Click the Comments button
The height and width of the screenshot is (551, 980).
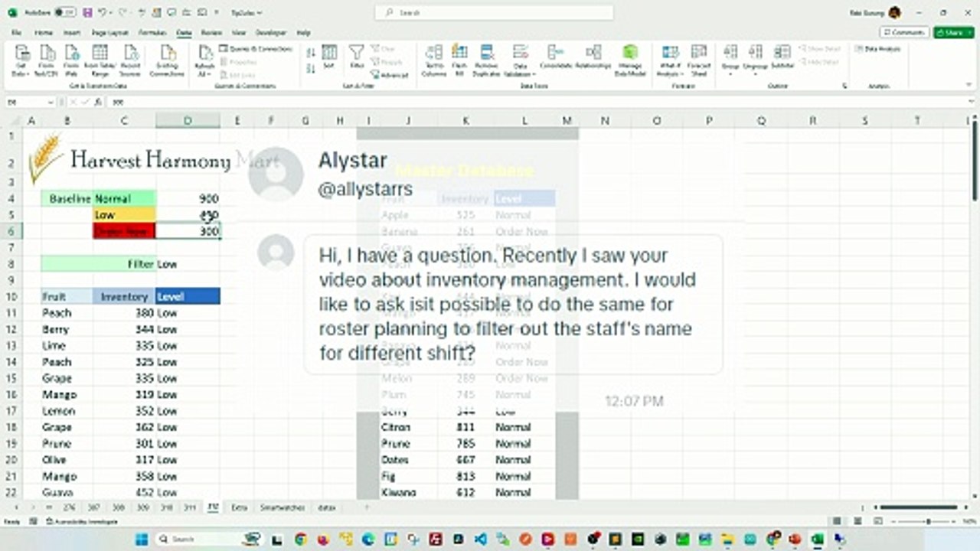point(904,33)
